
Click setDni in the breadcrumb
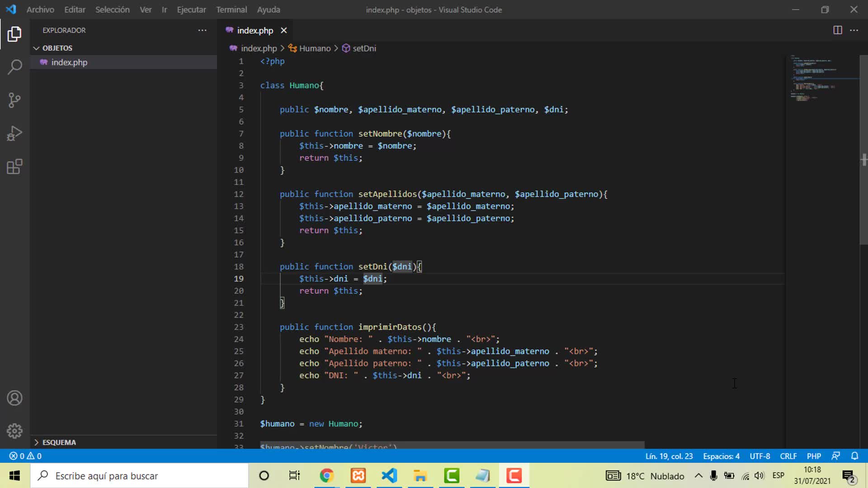364,48
